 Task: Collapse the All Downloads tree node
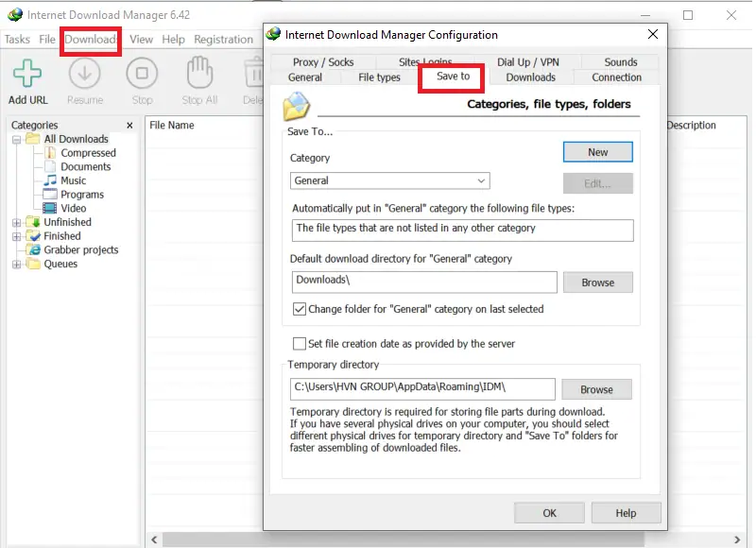pos(16,140)
